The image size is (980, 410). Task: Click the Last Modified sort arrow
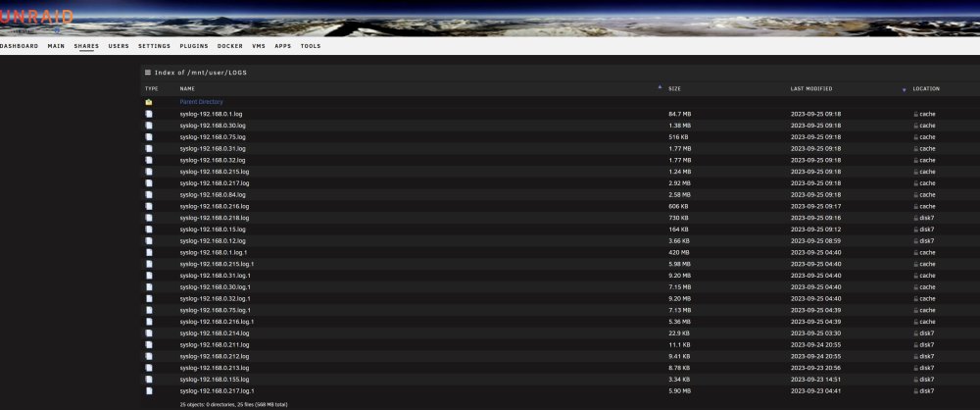(904, 90)
